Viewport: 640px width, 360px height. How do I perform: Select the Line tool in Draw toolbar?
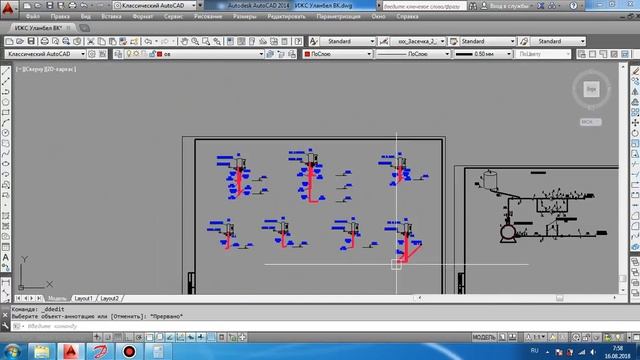pos(5,71)
